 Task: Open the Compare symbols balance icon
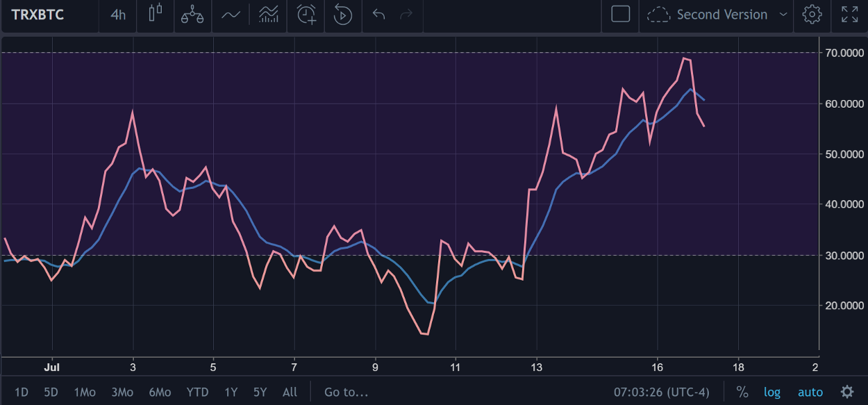(x=192, y=14)
